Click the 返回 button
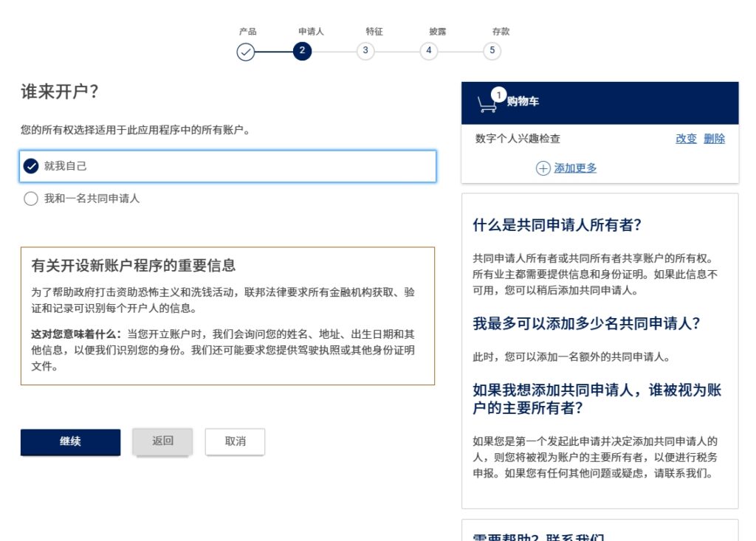This screenshot has width=756, height=541. click(x=162, y=441)
